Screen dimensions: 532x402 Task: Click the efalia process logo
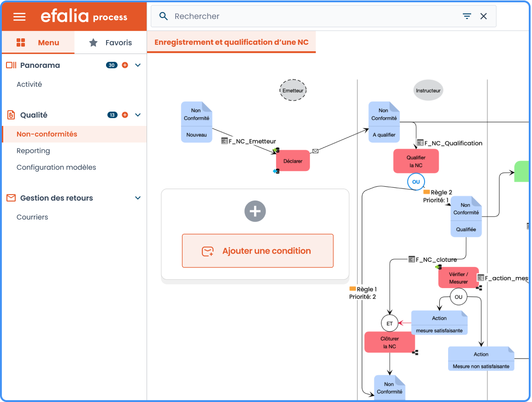(84, 16)
